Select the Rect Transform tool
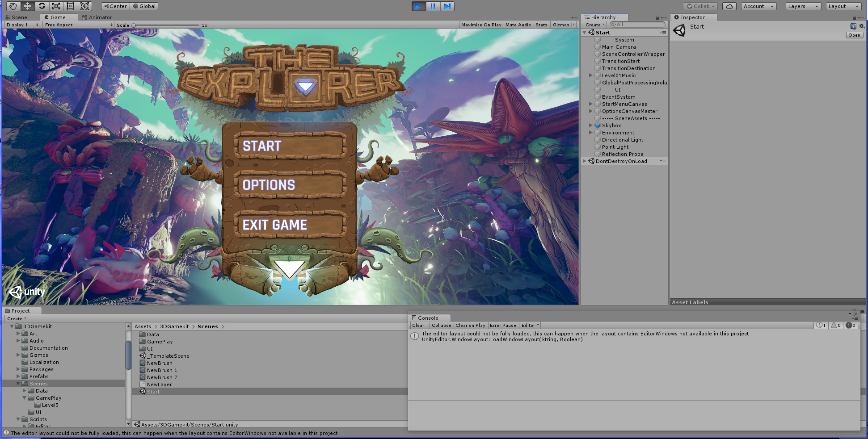Viewport: 868px width, 439px height. (71, 6)
